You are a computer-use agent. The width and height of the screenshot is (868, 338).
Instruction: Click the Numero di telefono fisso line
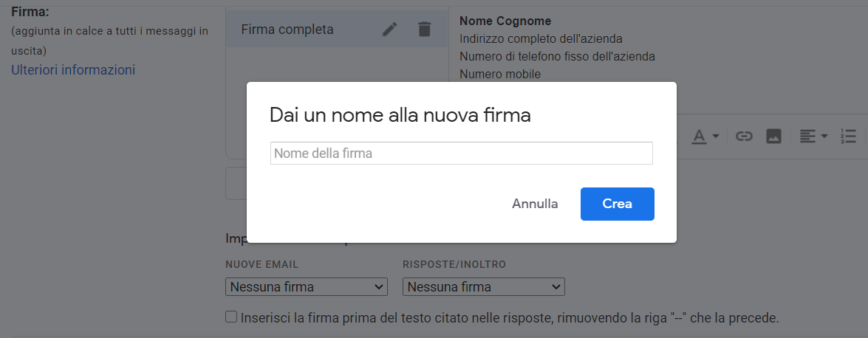click(557, 56)
